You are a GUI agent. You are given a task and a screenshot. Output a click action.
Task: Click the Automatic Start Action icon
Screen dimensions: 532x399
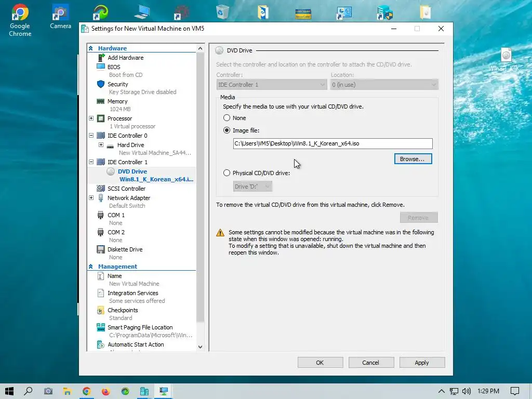101,344
